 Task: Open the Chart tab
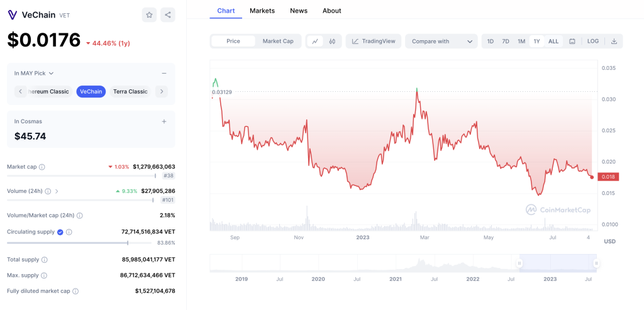[226, 11]
